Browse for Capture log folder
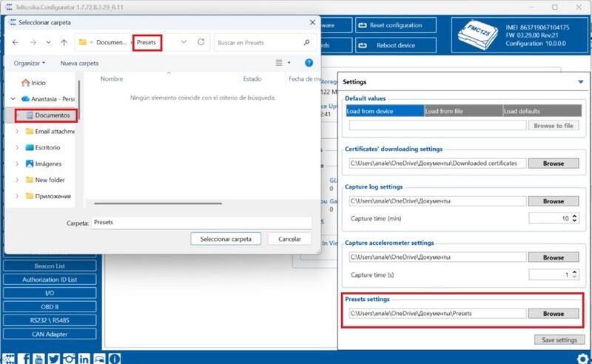 (553, 201)
